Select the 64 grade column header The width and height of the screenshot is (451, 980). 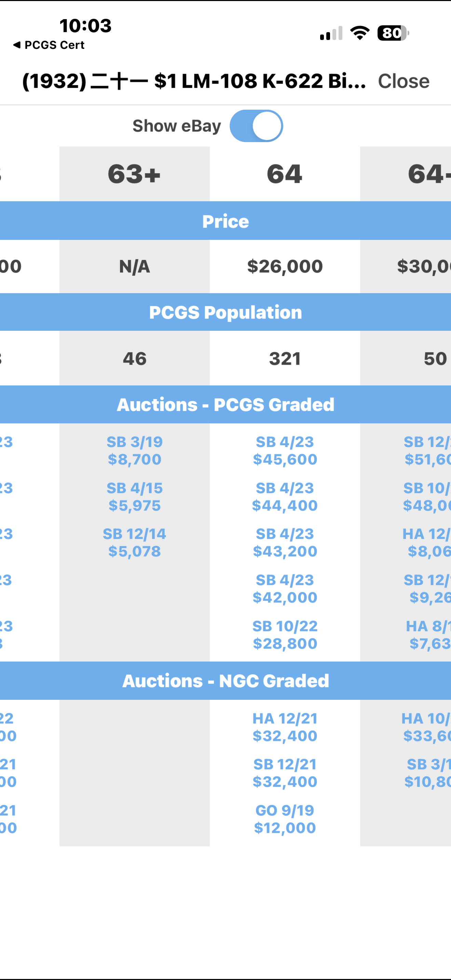pyautogui.click(x=285, y=174)
